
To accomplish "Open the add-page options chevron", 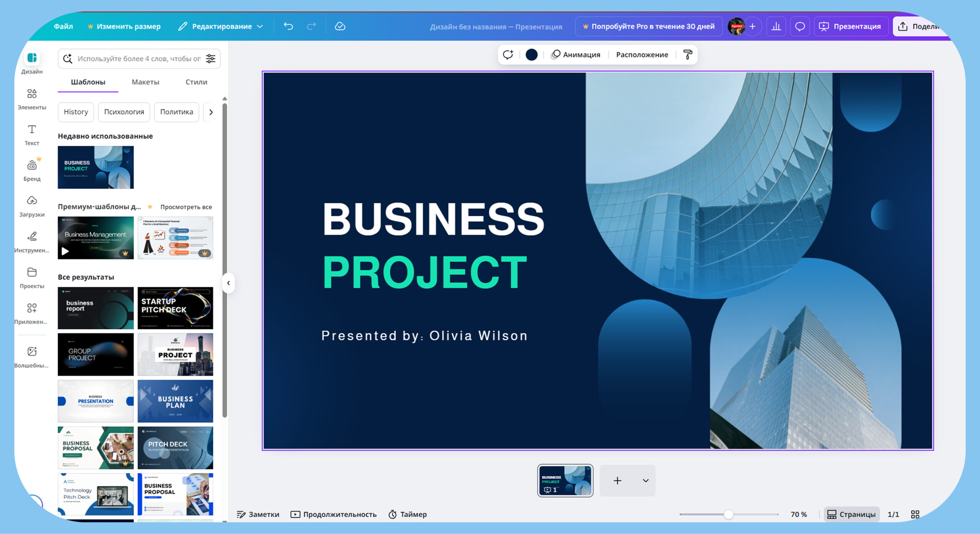I will pos(645,480).
